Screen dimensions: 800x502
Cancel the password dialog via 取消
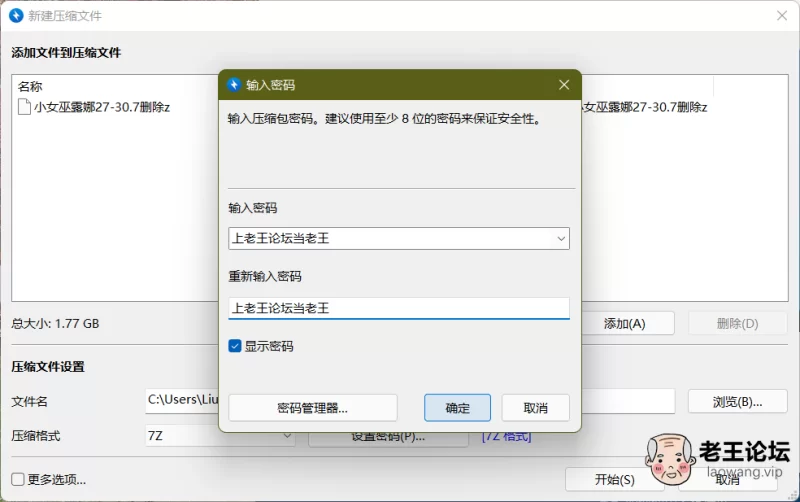(536, 408)
